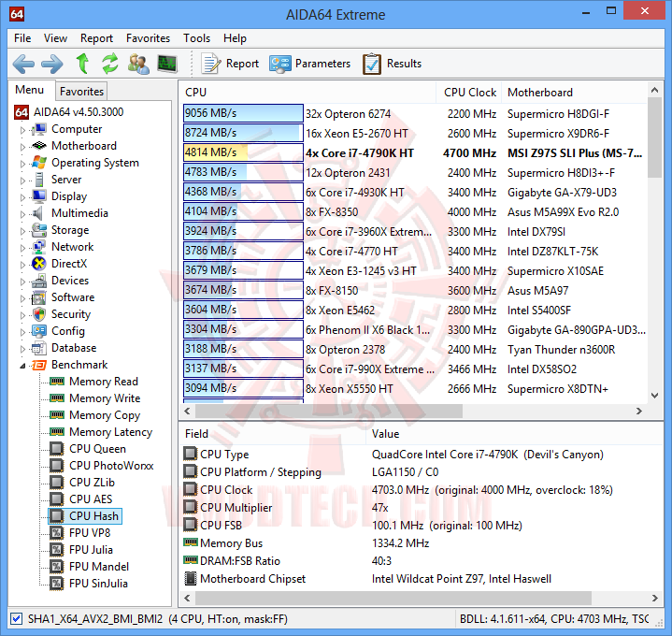Select the CPU Queen benchmark

97,449
